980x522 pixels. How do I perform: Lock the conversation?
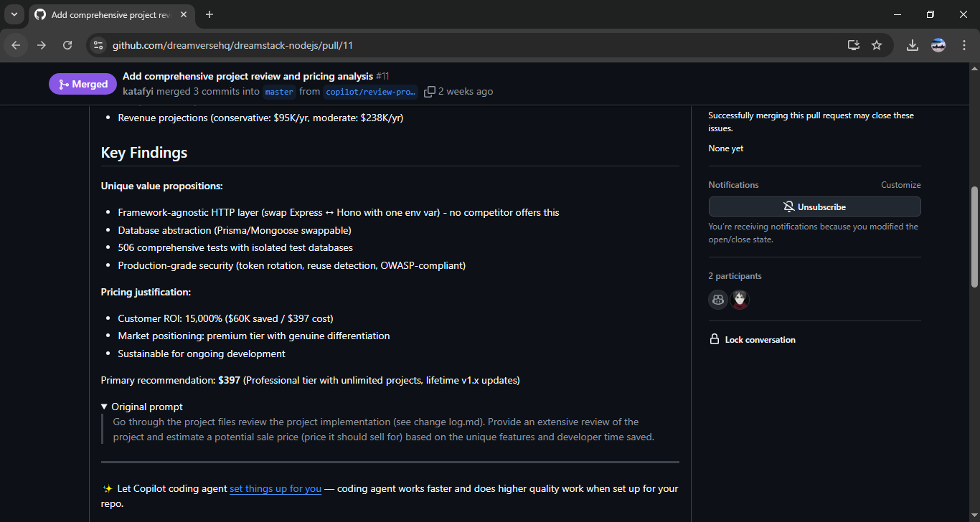pyautogui.click(x=760, y=339)
